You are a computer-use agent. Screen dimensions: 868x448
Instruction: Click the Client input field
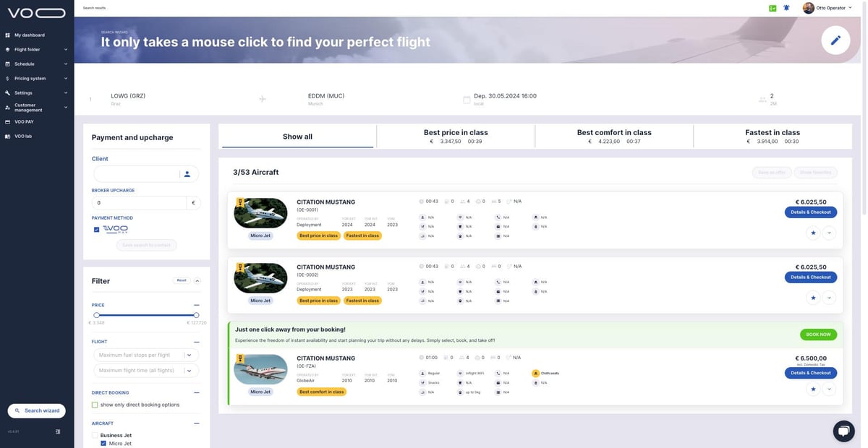pos(136,173)
